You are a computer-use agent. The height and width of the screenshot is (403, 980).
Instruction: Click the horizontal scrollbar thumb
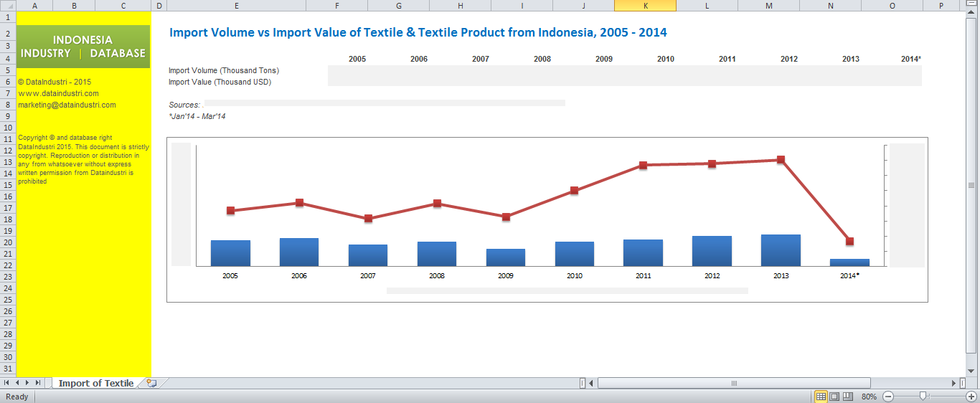733,384
